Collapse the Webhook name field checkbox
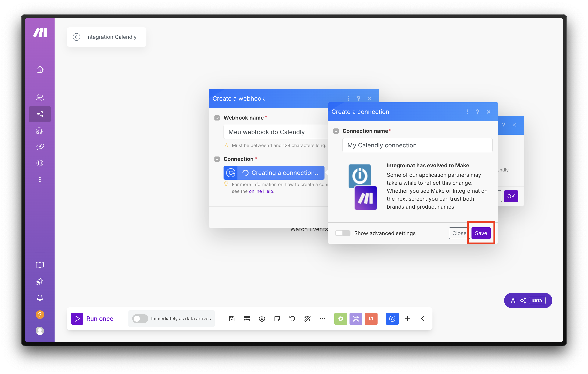Viewport: 588px width, 374px height. [217, 118]
